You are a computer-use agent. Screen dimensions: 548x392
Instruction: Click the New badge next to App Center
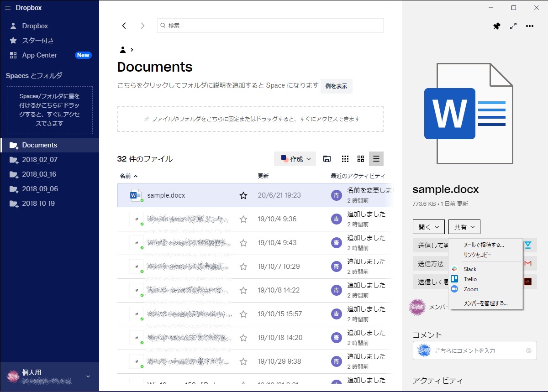(x=83, y=55)
